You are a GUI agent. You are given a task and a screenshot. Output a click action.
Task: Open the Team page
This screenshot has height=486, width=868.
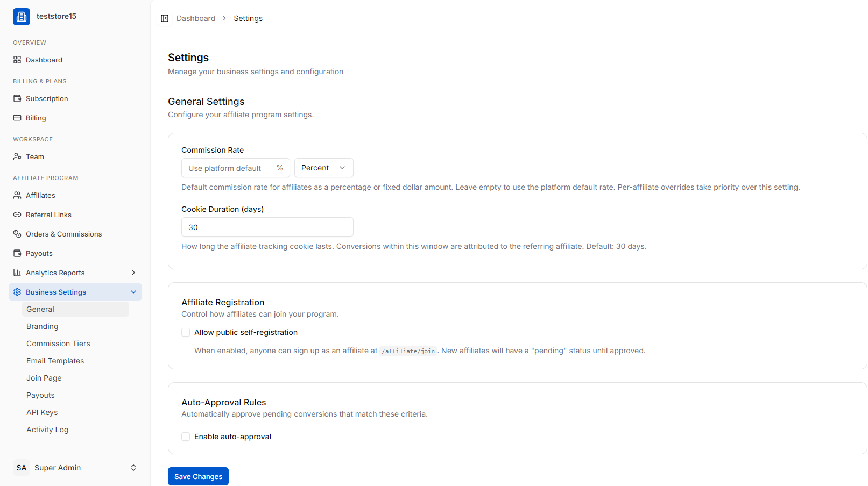[75, 156]
